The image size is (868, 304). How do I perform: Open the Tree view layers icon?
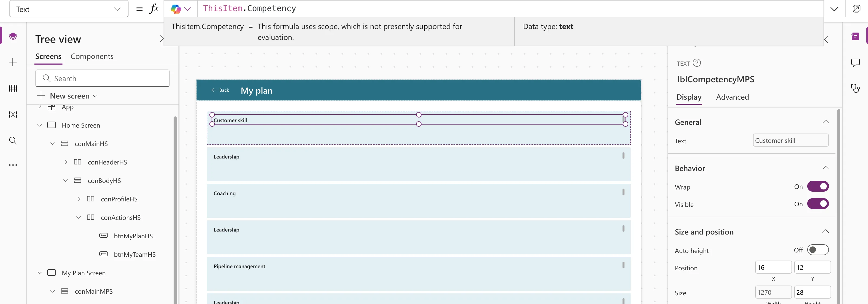click(x=13, y=36)
